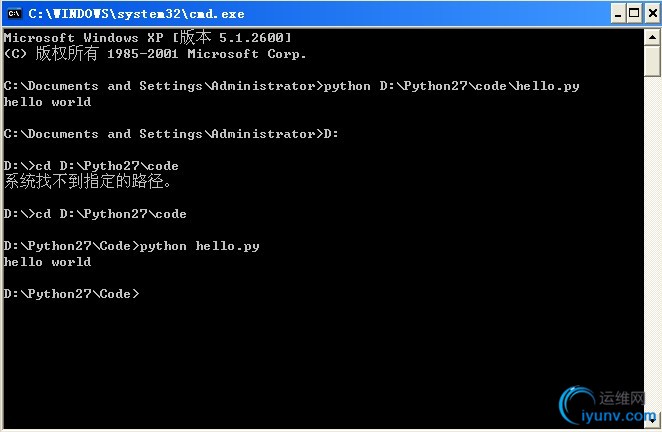Click the final D:\Python27\Code> prompt

71,294
